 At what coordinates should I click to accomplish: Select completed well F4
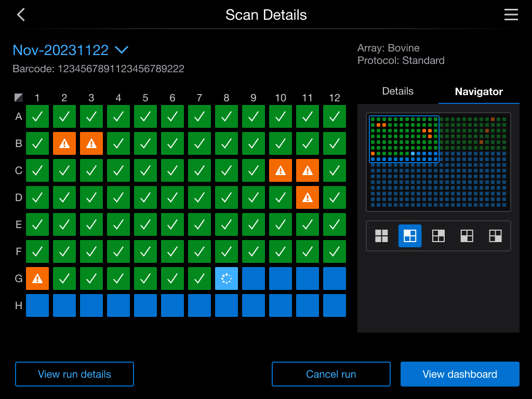click(x=118, y=251)
